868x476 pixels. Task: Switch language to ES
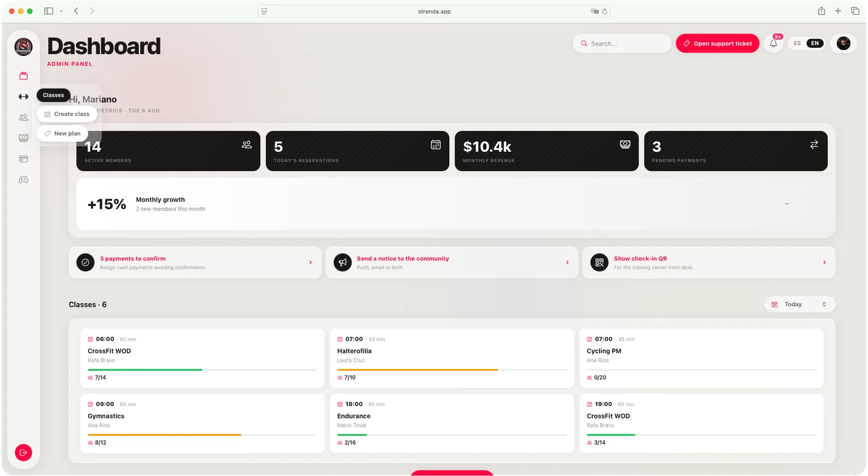pyautogui.click(x=797, y=43)
